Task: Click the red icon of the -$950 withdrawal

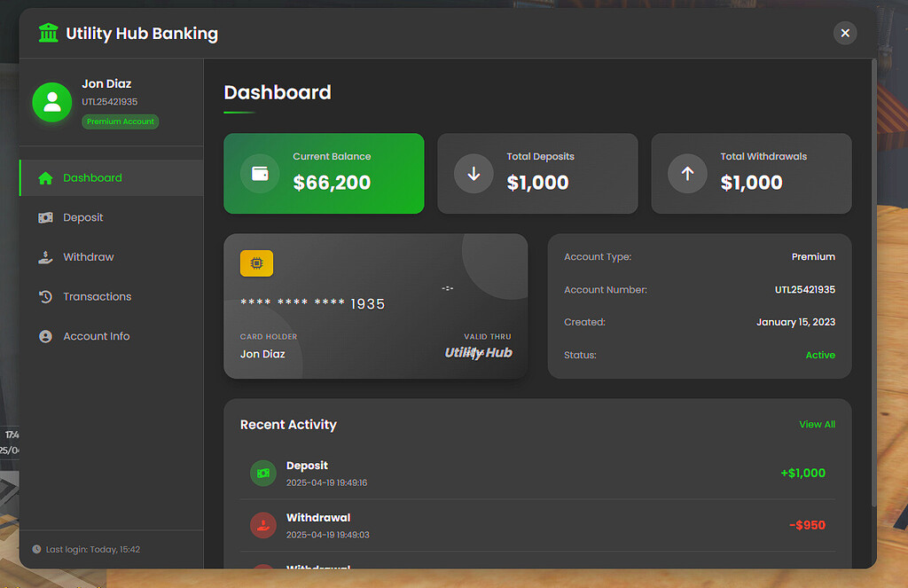Action: [x=262, y=525]
